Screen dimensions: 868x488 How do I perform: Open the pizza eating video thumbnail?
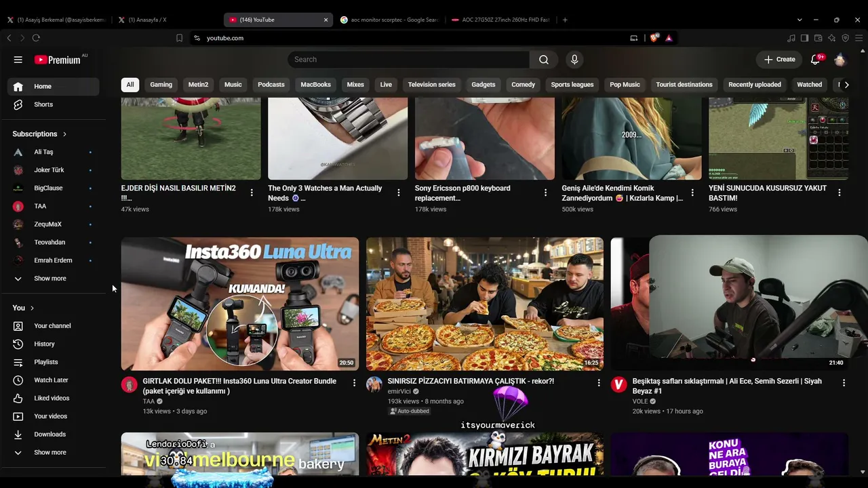click(485, 304)
